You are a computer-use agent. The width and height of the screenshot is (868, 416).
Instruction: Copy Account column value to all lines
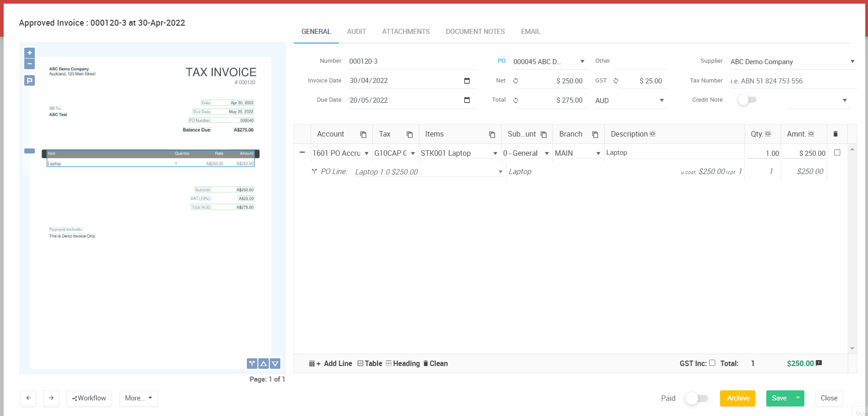(363, 134)
